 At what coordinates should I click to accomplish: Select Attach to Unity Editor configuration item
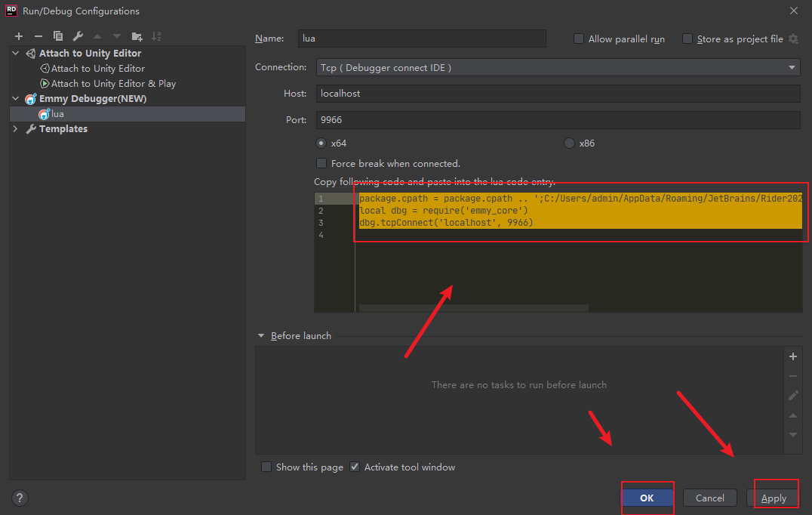pos(98,69)
